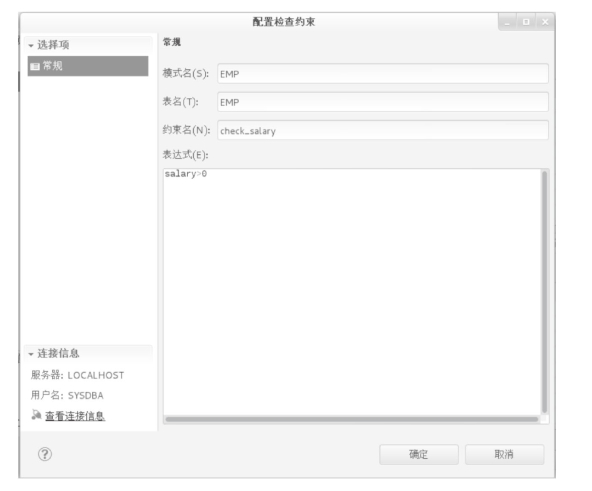592x491 pixels.
Task: Open 查看连接信息 link
Action: pos(75,416)
